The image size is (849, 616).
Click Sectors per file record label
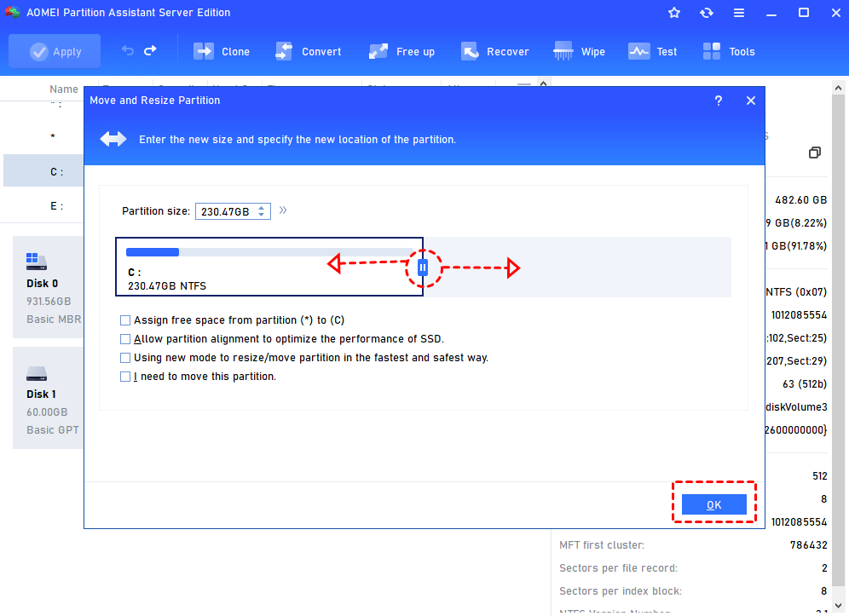click(x=618, y=567)
